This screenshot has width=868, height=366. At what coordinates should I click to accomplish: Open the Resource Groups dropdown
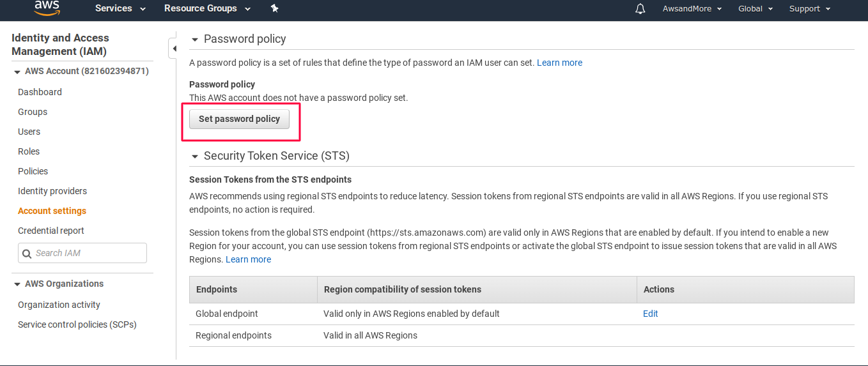point(207,8)
